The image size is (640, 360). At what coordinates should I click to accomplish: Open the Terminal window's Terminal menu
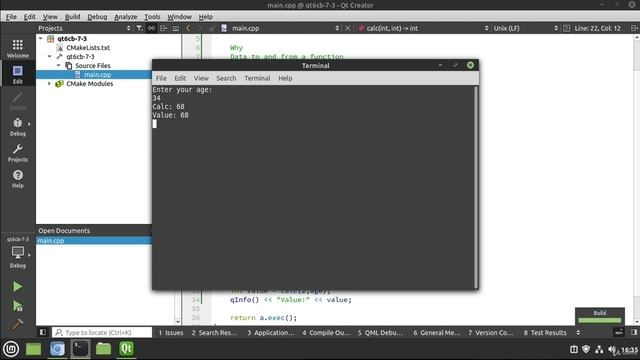tap(257, 78)
